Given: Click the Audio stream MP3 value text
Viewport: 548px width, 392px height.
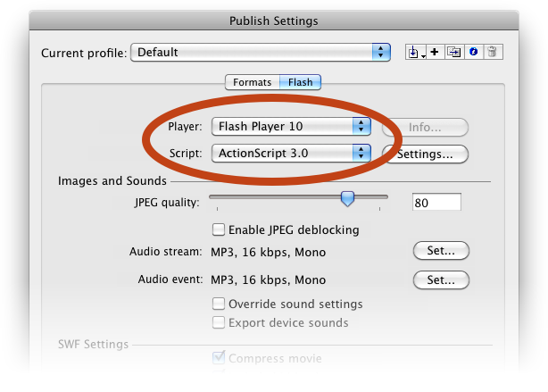Looking at the screenshot, I should click(269, 252).
